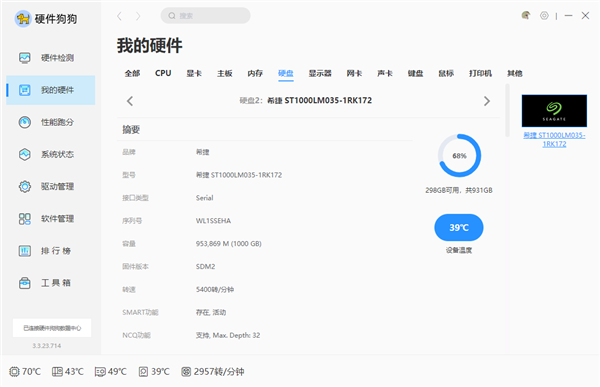
Task: Show the previous disk with the left chevron
Action: coord(130,101)
